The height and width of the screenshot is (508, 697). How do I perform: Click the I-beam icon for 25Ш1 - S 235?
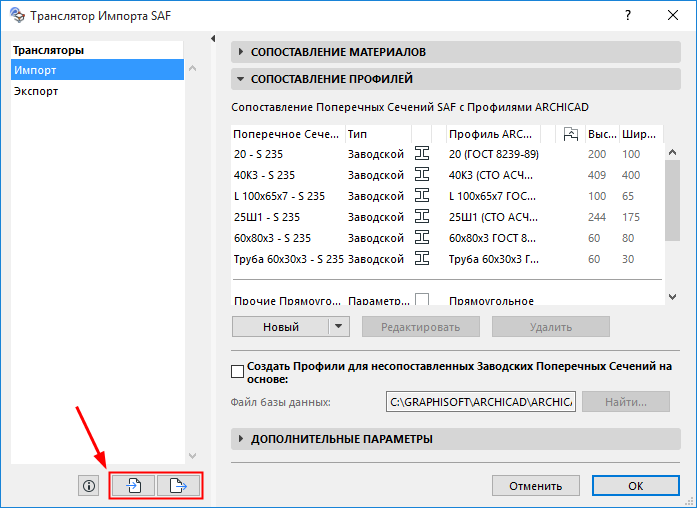[x=422, y=217]
